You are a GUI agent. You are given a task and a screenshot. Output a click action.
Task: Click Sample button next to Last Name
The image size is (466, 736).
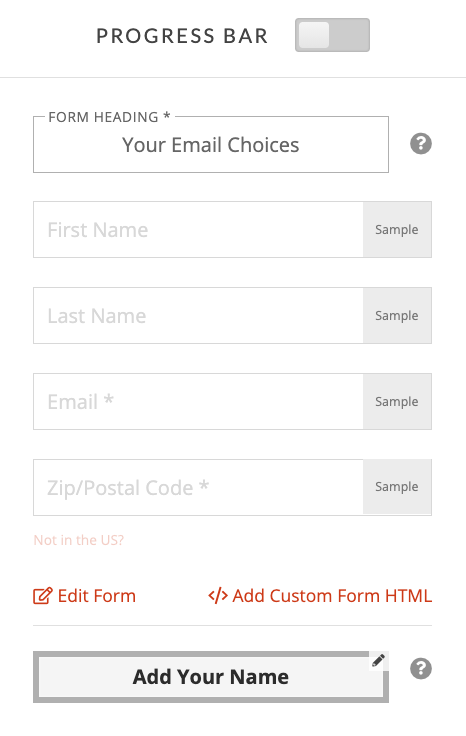coord(397,315)
